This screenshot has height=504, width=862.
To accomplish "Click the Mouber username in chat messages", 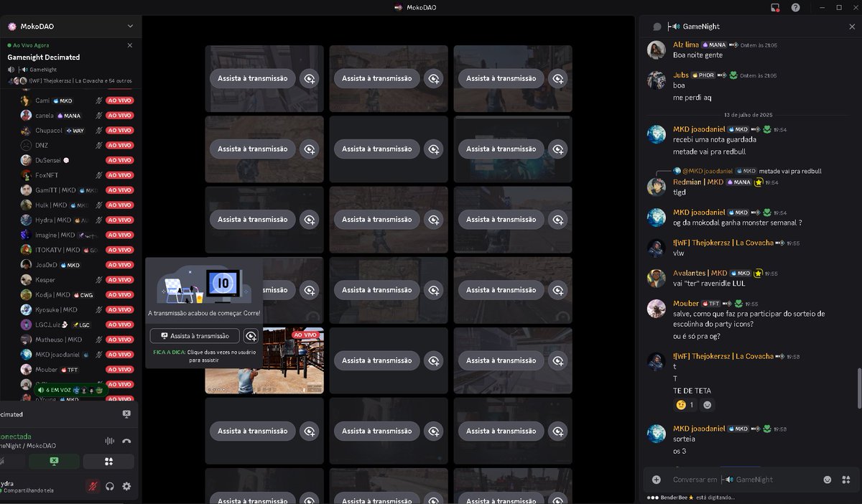I will (x=686, y=303).
